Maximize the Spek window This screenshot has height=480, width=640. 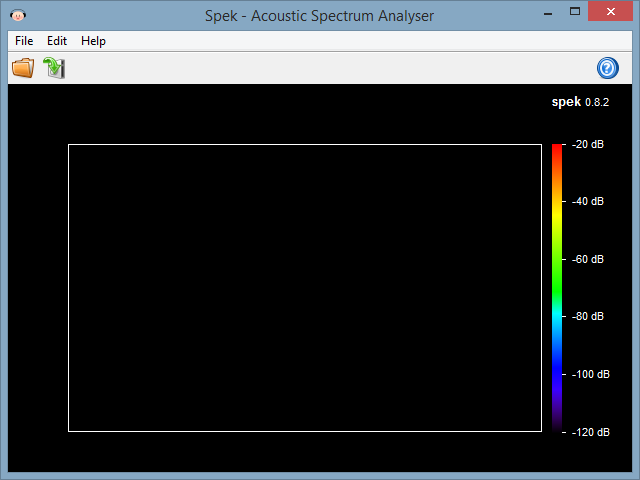[x=577, y=16]
